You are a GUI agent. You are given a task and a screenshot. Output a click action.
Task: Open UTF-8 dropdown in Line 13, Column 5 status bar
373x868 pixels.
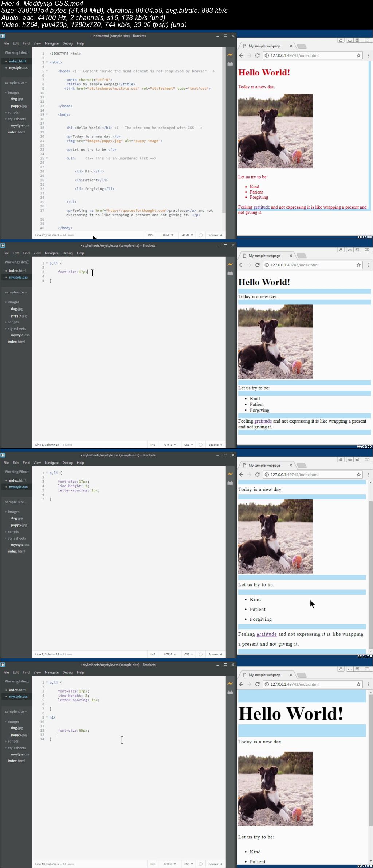click(170, 864)
